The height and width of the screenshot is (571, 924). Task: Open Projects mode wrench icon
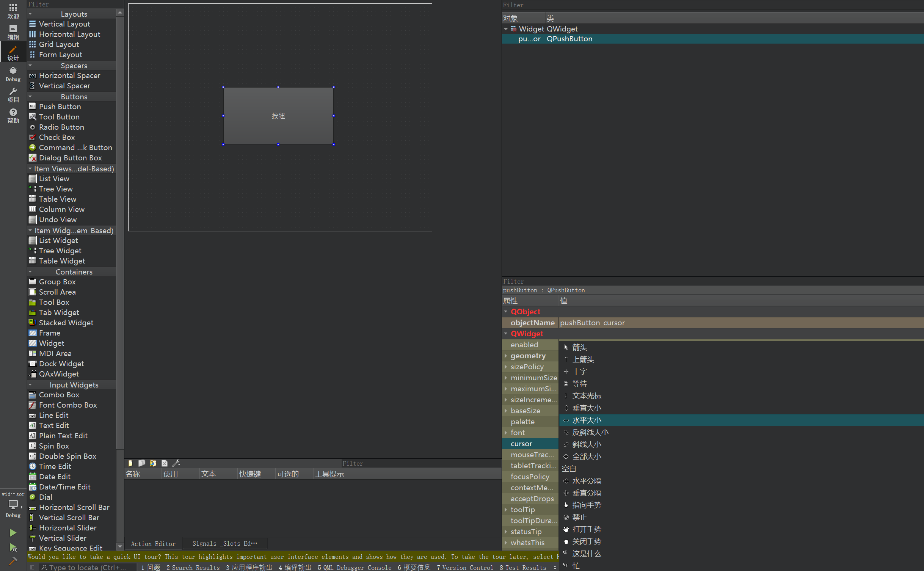click(x=13, y=94)
